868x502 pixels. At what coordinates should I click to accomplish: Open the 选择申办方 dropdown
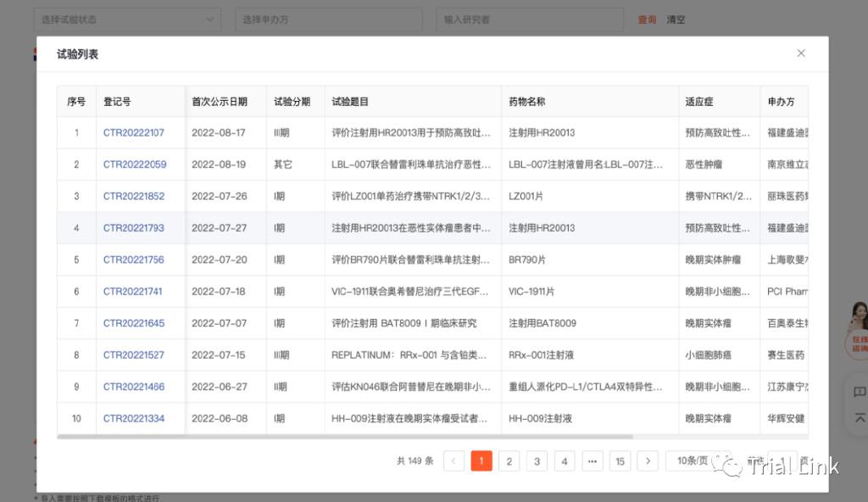click(328, 19)
